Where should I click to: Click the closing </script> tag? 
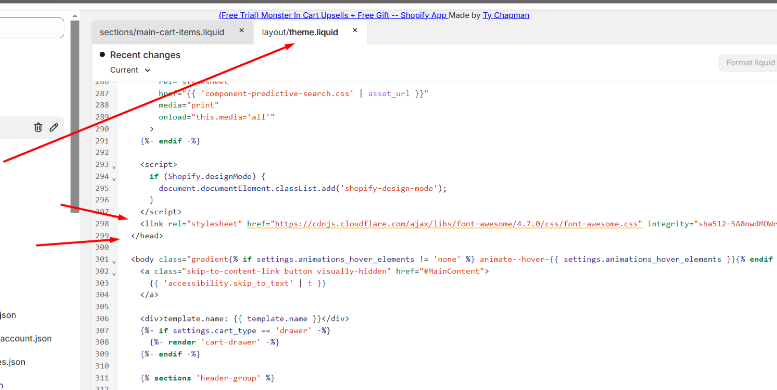click(x=161, y=212)
